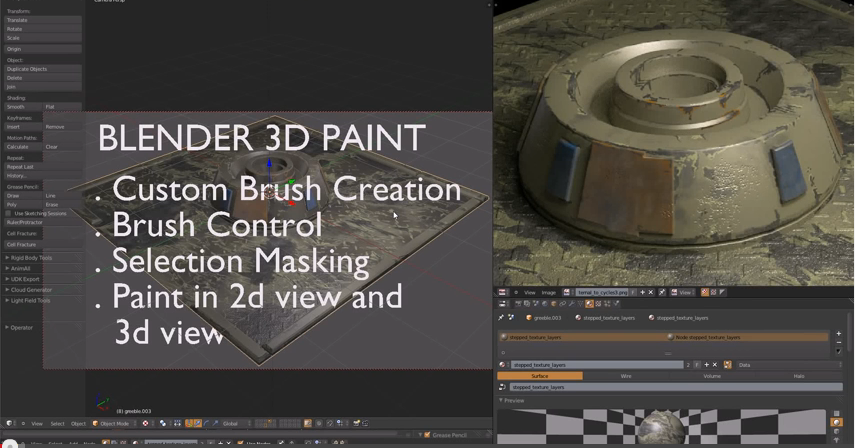Expand the Rigid Body Tools panel
The image size is (855, 448).
click(x=29, y=258)
